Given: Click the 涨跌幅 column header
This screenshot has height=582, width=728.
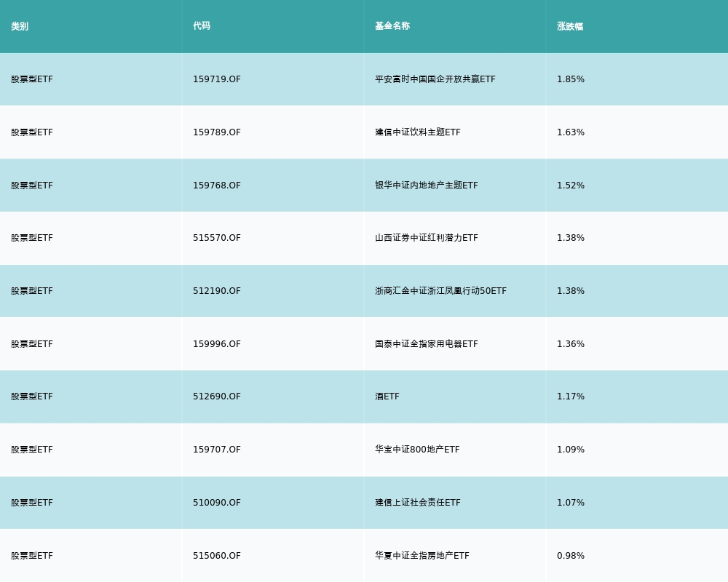Looking at the screenshot, I should coord(570,26).
